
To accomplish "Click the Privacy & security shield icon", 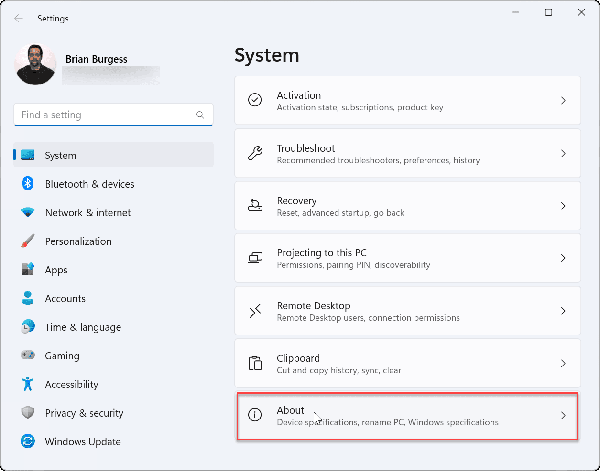I will pyautogui.click(x=28, y=412).
